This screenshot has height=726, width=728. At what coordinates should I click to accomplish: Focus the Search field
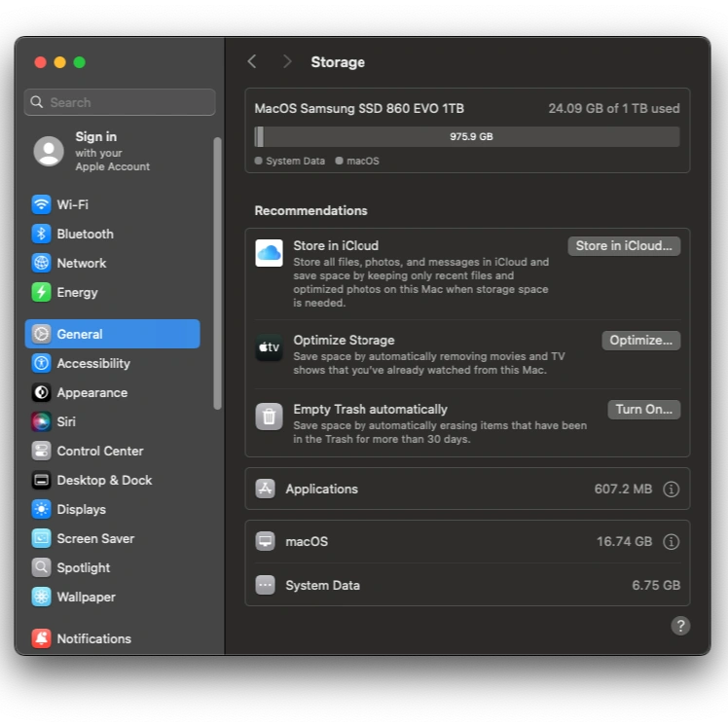(x=120, y=102)
